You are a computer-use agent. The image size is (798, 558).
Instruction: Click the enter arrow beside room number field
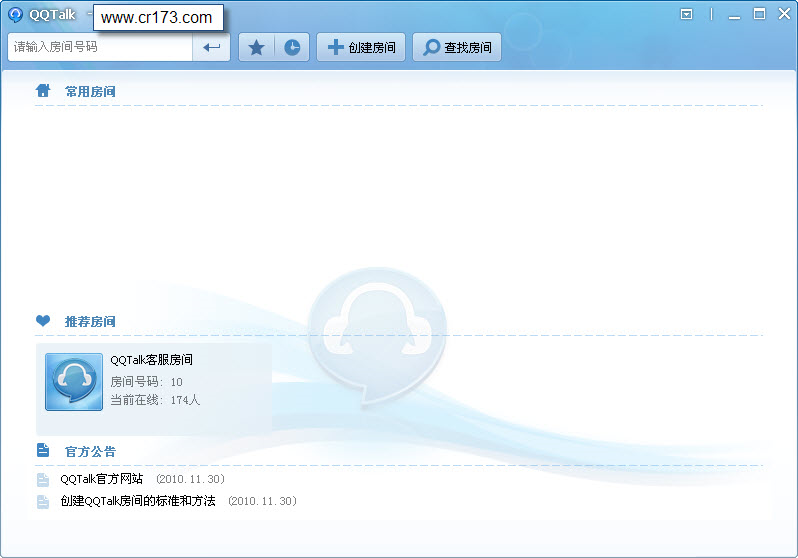coord(211,47)
